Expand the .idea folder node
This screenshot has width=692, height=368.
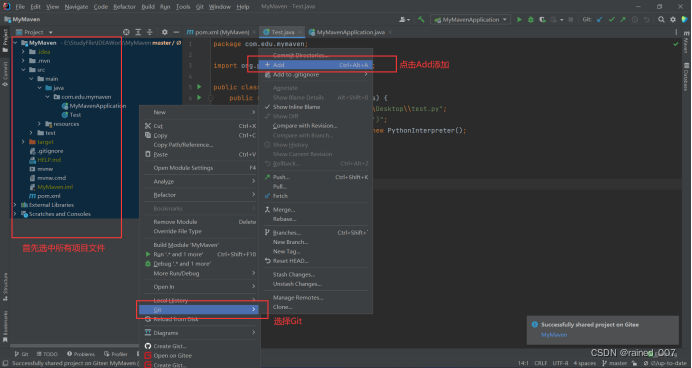pyautogui.click(x=23, y=52)
